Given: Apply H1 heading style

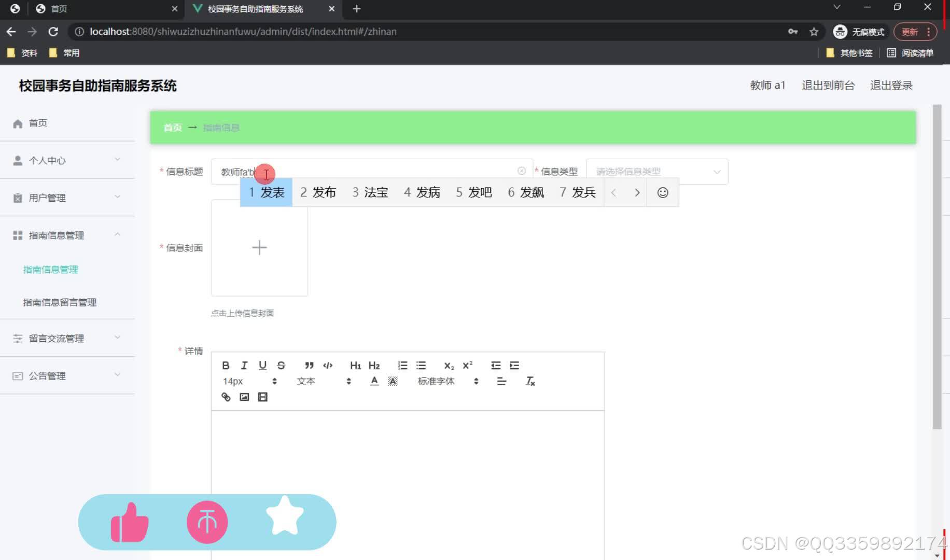Looking at the screenshot, I should 355,365.
